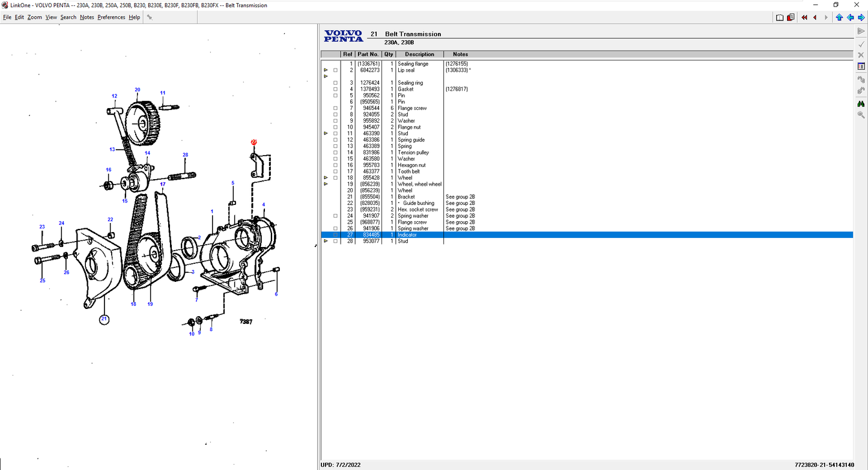Screen dimensions: 868x470
Task: Tick the checkbox for Lip seal row
Action: tap(335, 70)
